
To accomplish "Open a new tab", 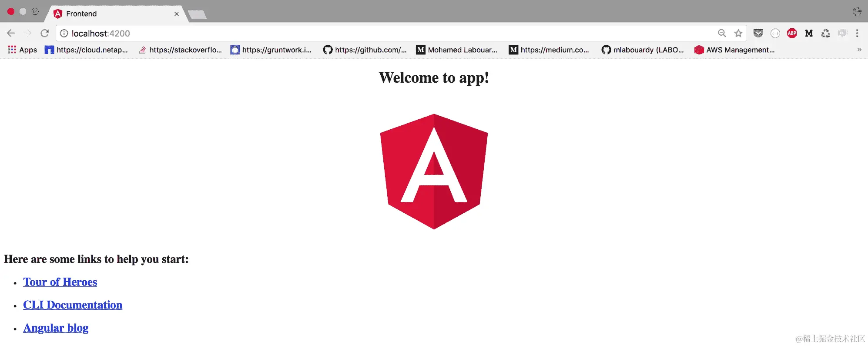I will (x=198, y=14).
